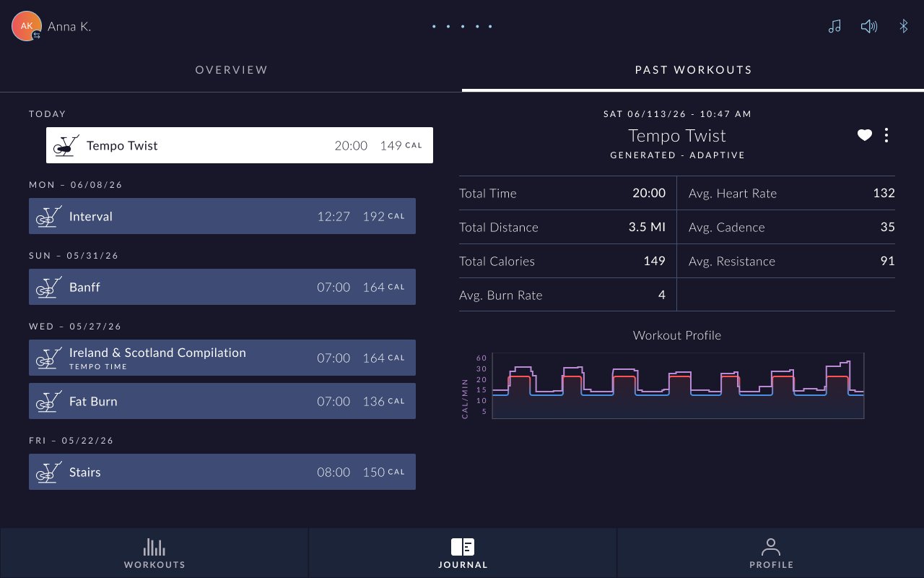
Task: Click 192 CAL on Interval row
Action: [x=383, y=216]
